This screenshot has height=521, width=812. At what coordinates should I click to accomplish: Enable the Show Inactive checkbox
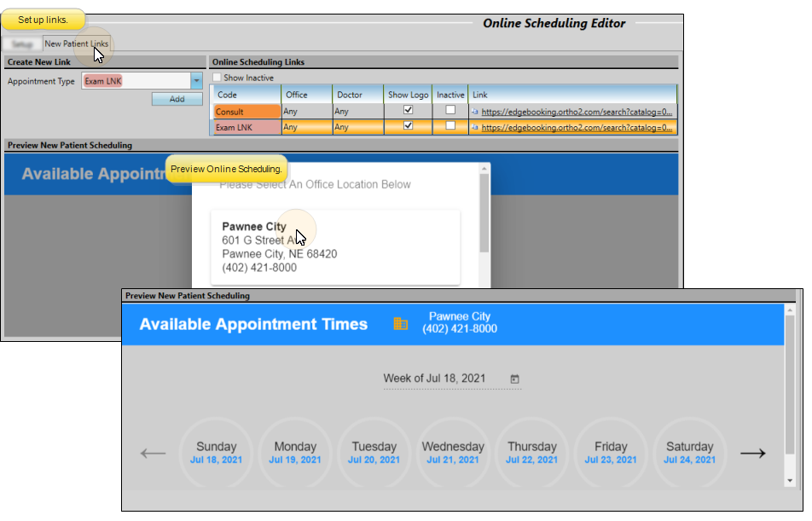(217, 78)
